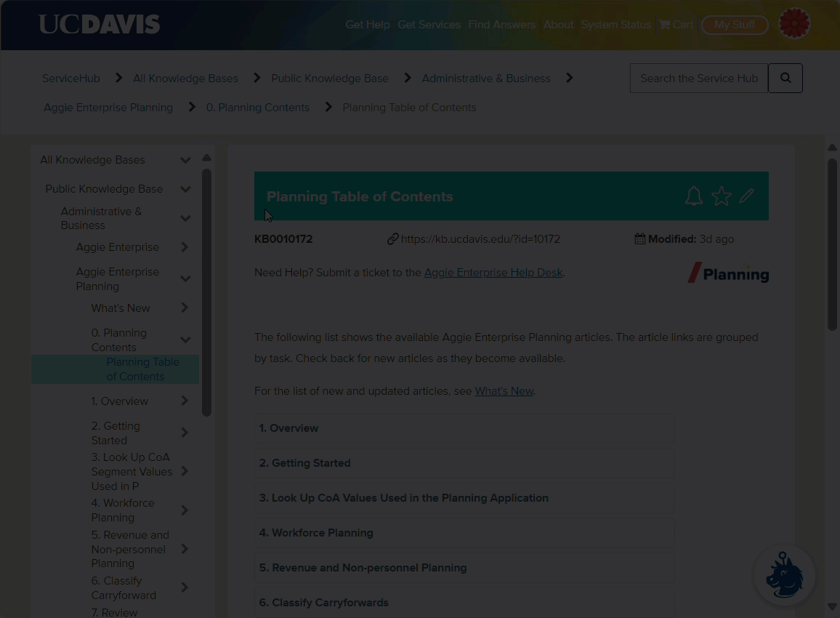Go to Aggie Enterprise Planning breadcrumb
Screen dimensions: 840x618
108,107
